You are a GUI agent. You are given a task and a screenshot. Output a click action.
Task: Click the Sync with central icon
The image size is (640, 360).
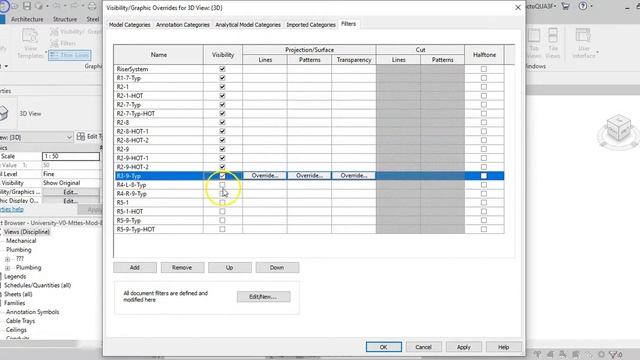pyautogui.click(x=39, y=6)
